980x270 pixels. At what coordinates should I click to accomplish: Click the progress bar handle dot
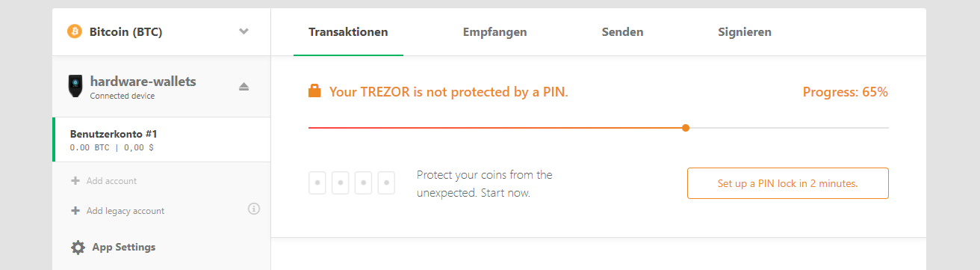pos(686,128)
